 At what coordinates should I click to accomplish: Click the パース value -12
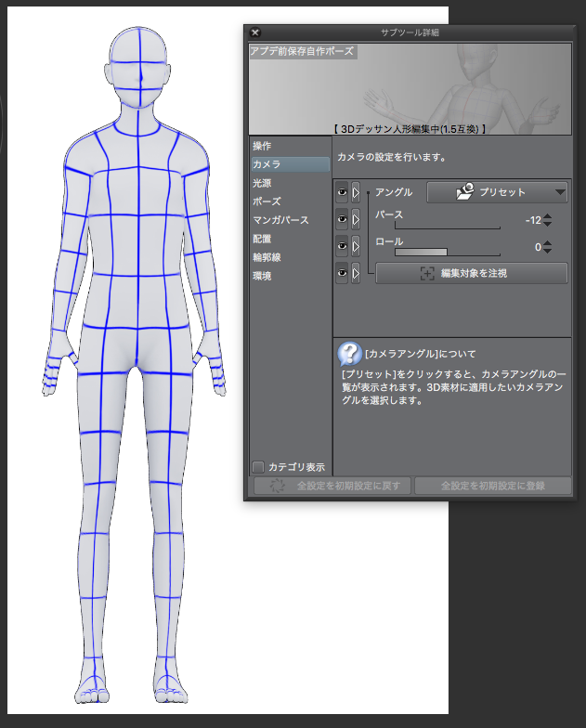click(533, 220)
